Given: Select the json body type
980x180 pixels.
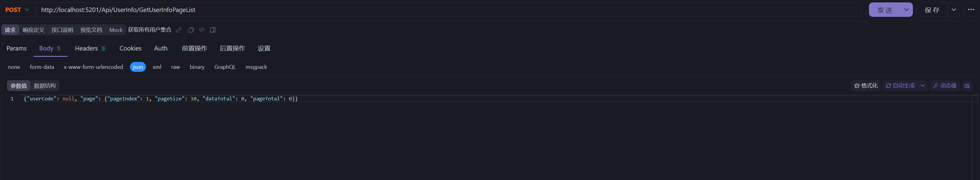Looking at the screenshot, I should (x=138, y=67).
